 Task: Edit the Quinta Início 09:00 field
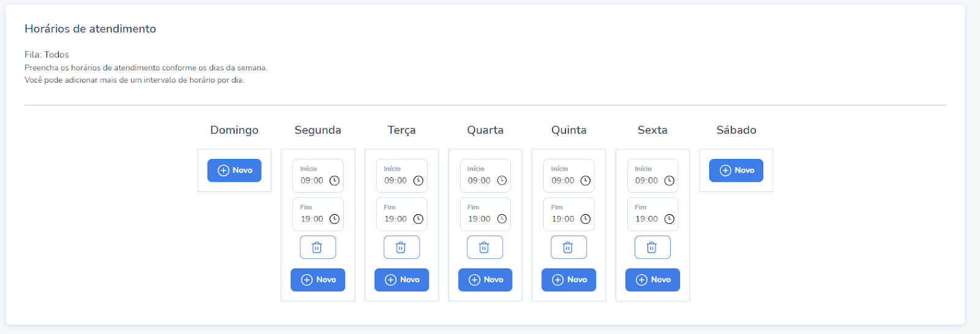(x=569, y=176)
